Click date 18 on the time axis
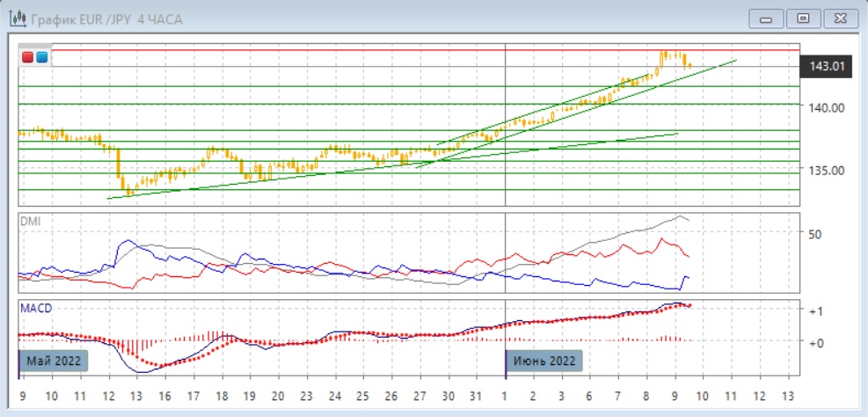868x417 pixels. (x=222, y=396)
